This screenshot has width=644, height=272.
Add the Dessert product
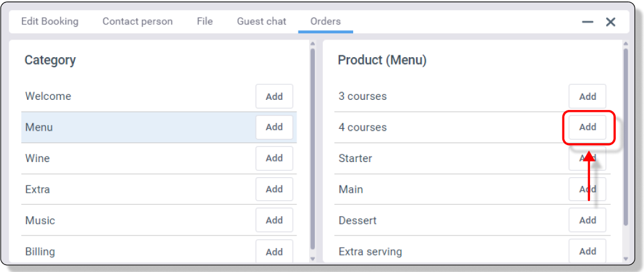(587, 220)
